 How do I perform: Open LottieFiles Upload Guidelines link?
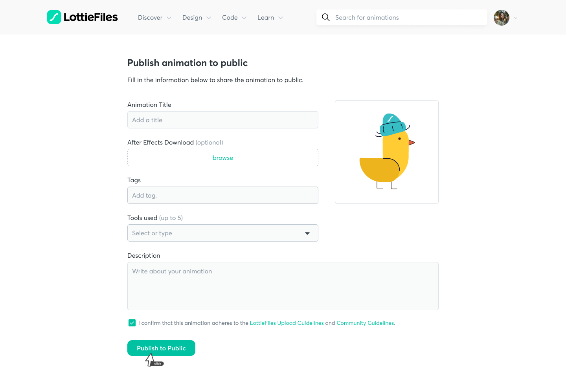287,323
